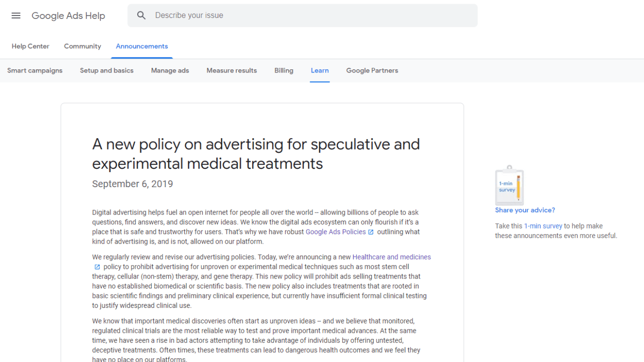Open the Measure results category
The height and width of the screenshot is (362, 644).
coord(231,71)
